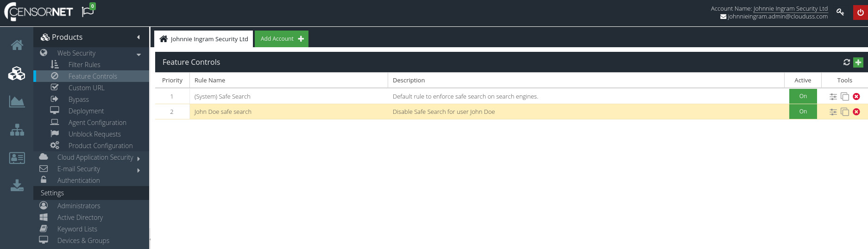Click the Settings section header
The width and height of the screenshot is (868, 249).
[91, 193]
